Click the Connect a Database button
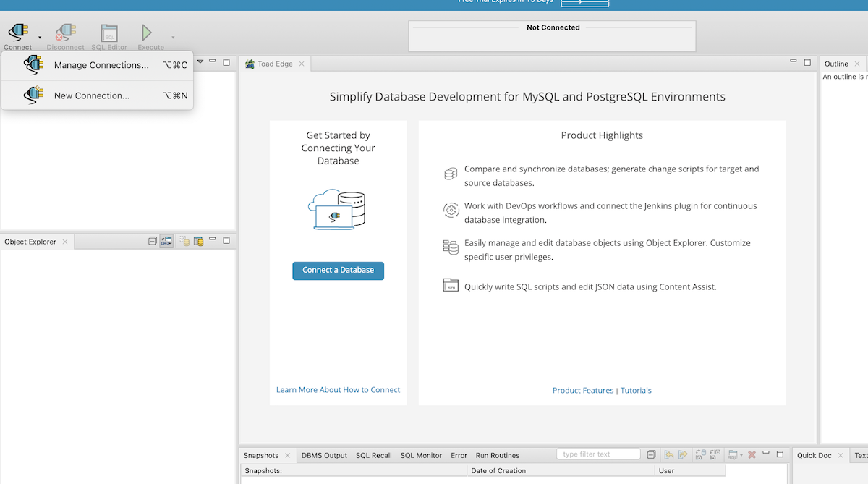Screen dimensions: 868x484 click(x=338, y=271)
